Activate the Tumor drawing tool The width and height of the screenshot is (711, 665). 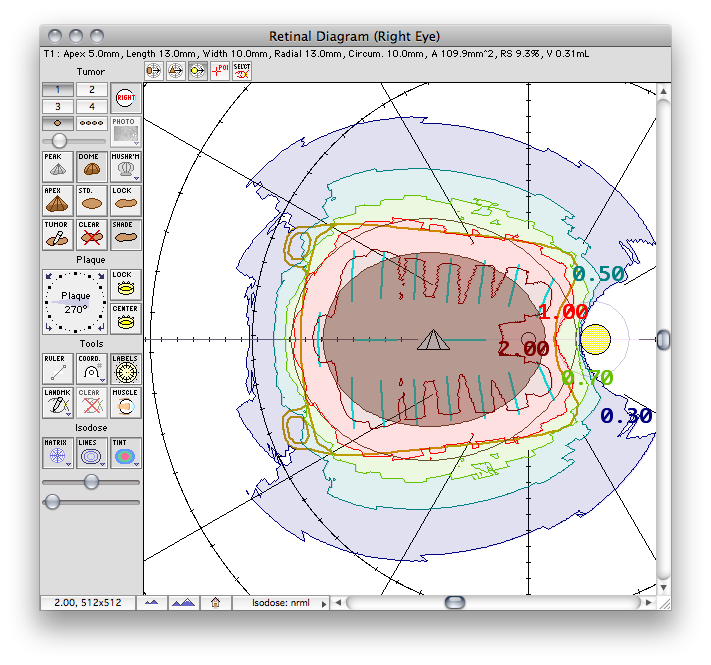58,234
